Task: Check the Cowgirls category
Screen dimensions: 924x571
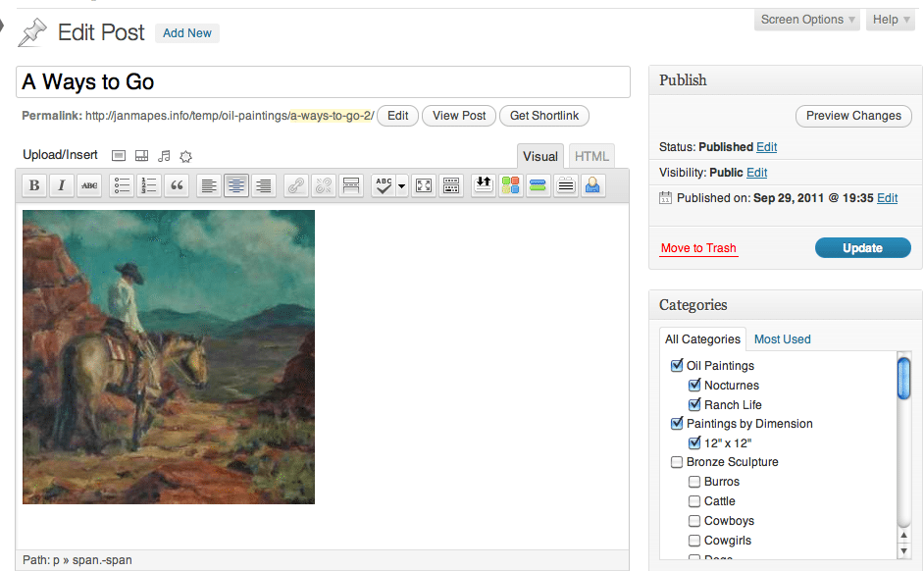Action: 694,541
